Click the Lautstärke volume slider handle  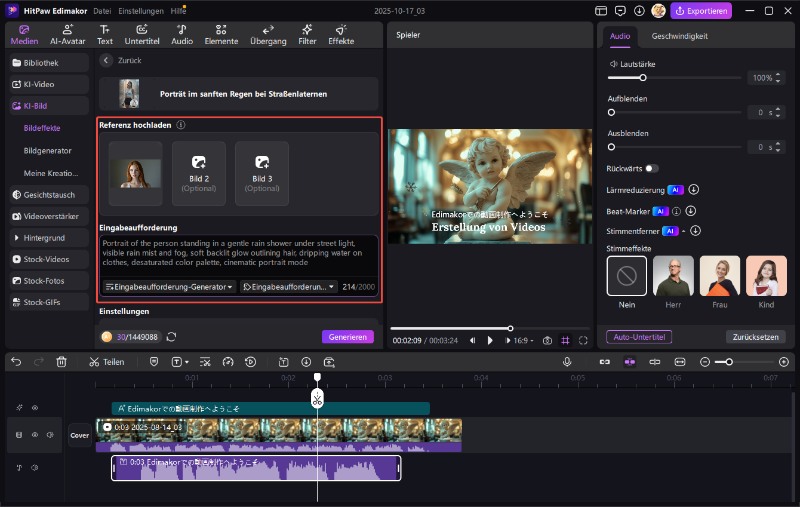pos(643,78)
